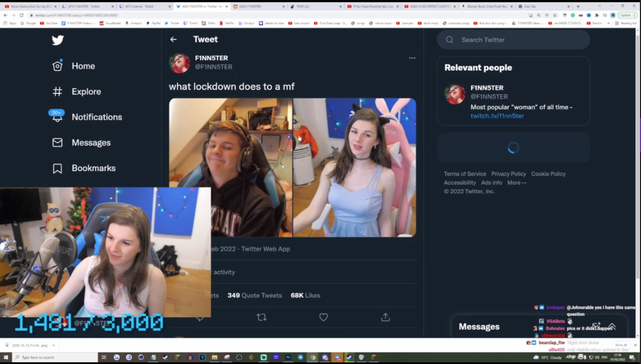This screenshot has height=364, width=641.
Task: Open the Reading list button
Action: [x=626, y=23]
